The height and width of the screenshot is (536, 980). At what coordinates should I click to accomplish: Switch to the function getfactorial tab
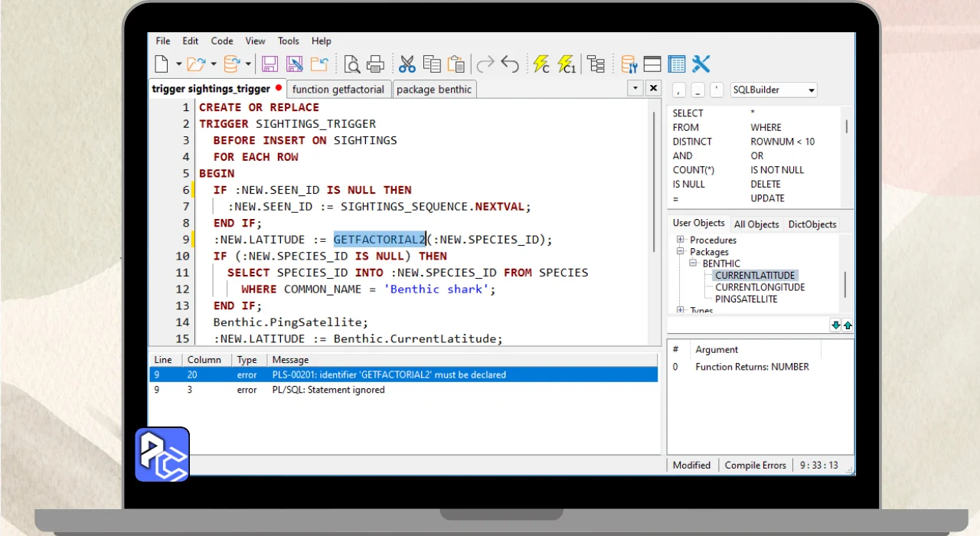click(x=338, y=90)
